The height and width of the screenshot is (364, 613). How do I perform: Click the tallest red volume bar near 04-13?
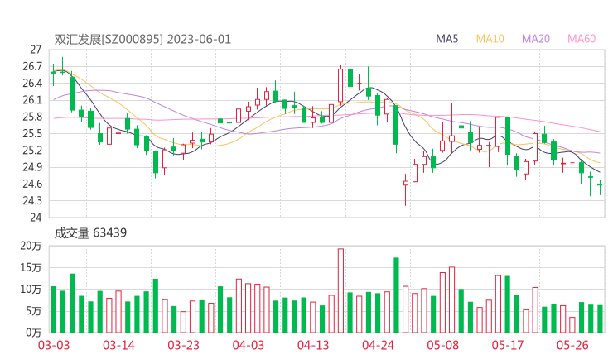tap(341, 290)
